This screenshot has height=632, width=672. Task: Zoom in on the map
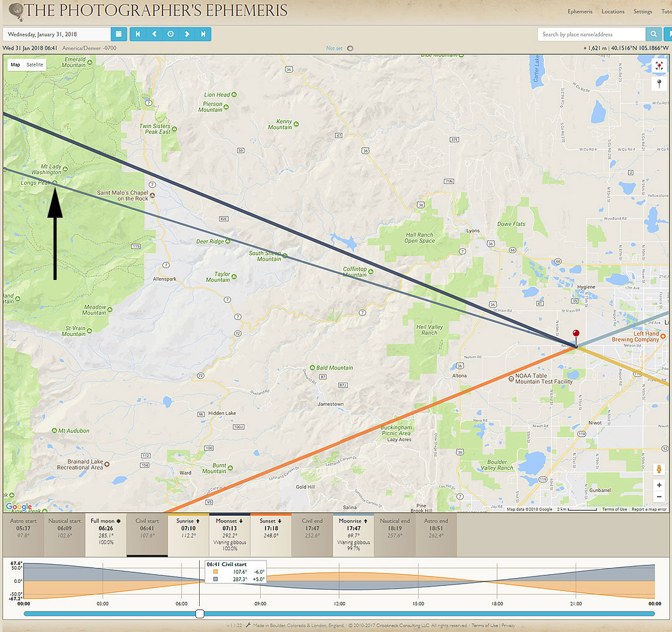[x=659, y=485]
